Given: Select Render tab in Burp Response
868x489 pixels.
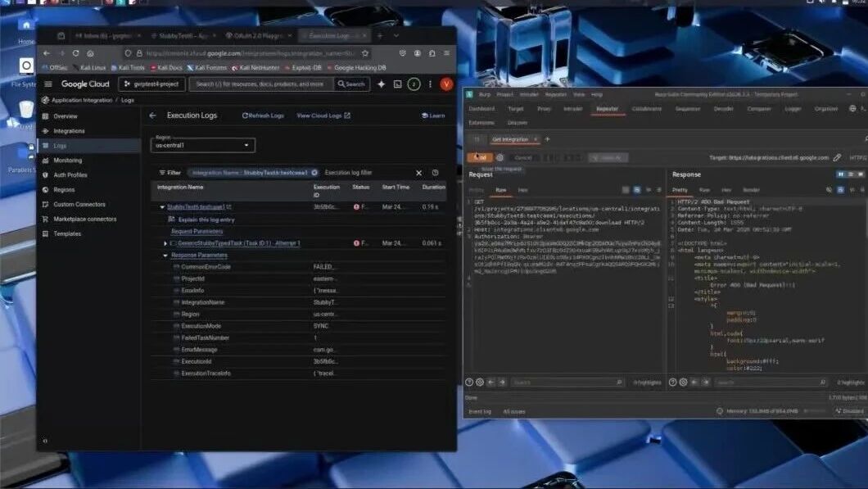Looking at the screenshot, I should [751, 190].
